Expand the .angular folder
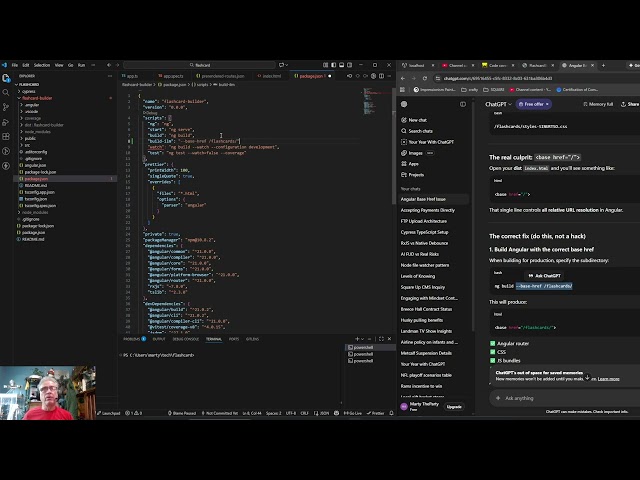The width and height of the screenshot is (640, 480). [32, 105]
